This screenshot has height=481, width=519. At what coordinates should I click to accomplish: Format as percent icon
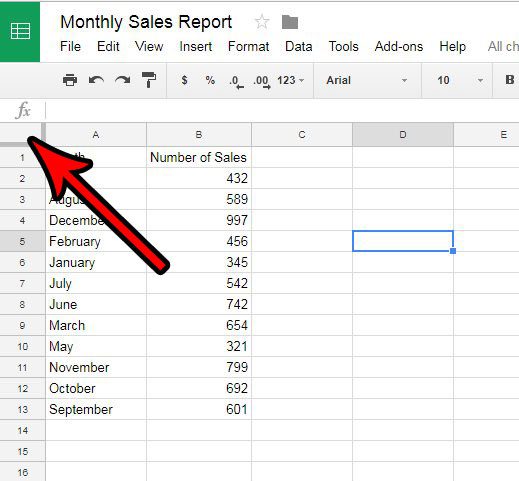pos(210,80)
